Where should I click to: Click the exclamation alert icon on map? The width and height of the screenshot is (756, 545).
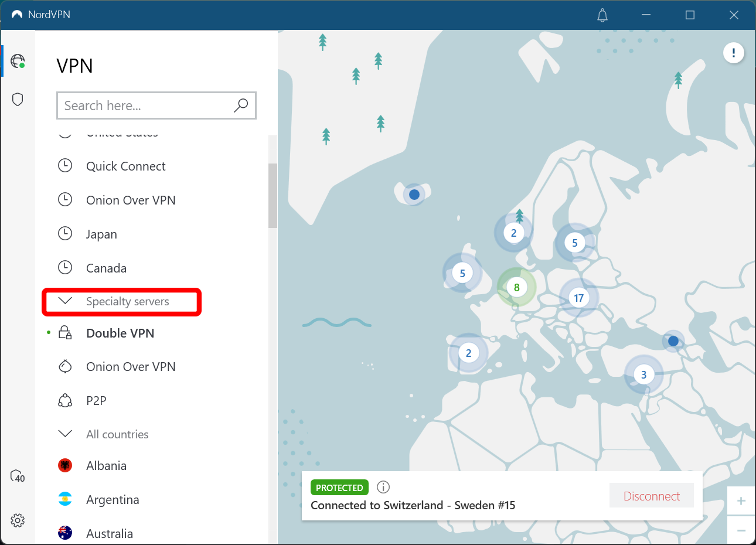(x=733, y=53)
